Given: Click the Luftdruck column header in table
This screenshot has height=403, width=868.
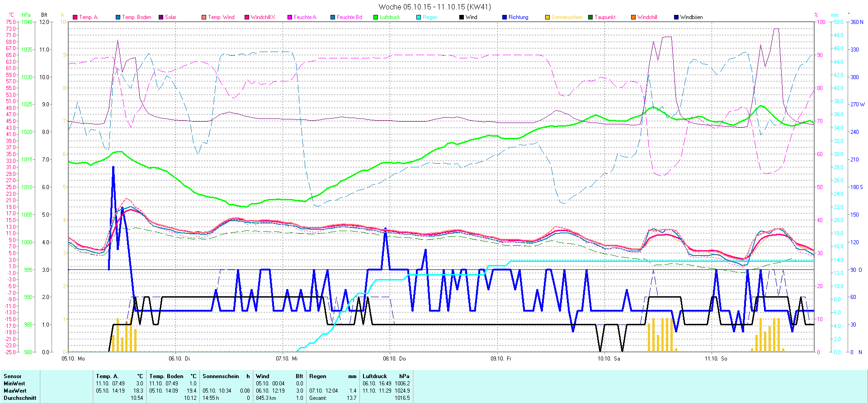Looking at the screenshot, I should [x=375, y=376].
